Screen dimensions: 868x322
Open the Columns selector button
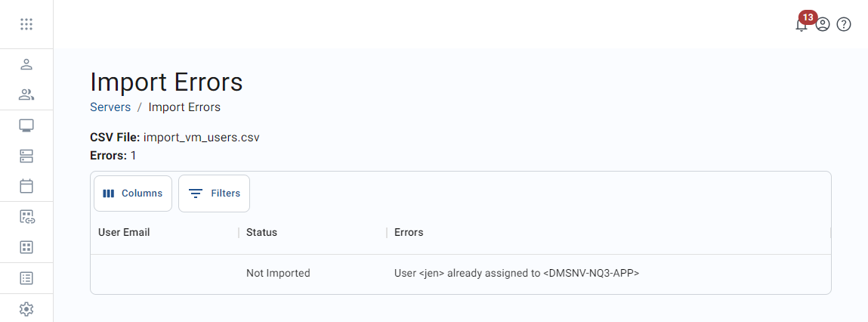click(x=133, y=194)
